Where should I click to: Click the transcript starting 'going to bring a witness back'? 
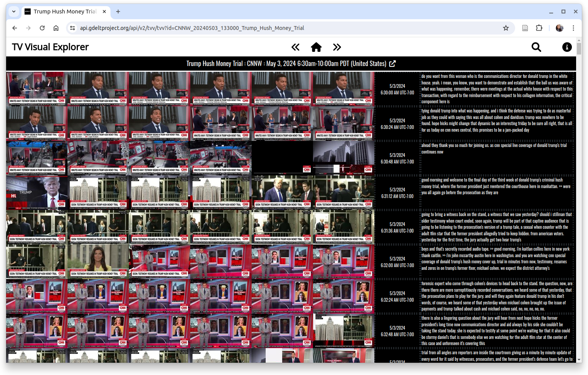click(497, 227)
